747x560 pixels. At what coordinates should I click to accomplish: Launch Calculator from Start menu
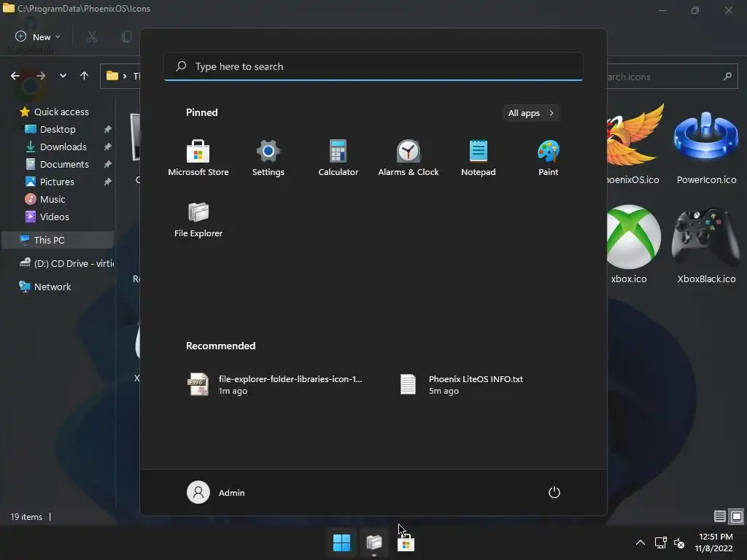click(x=338, y=158)
